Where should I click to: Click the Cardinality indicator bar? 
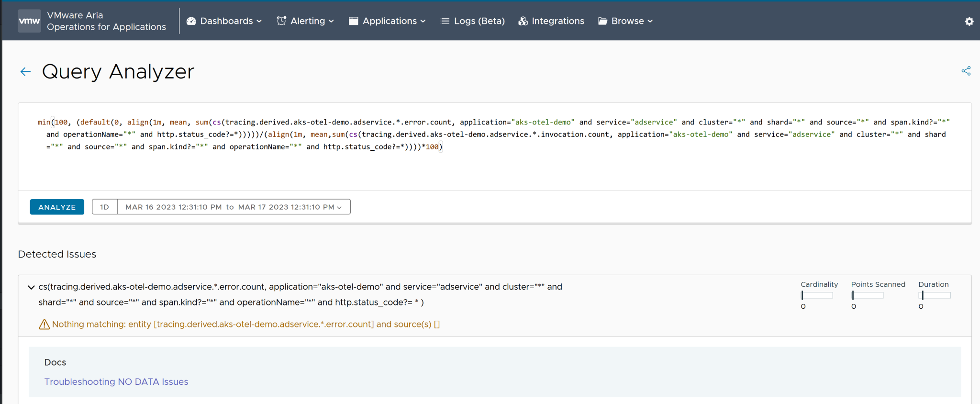point(817,295)
